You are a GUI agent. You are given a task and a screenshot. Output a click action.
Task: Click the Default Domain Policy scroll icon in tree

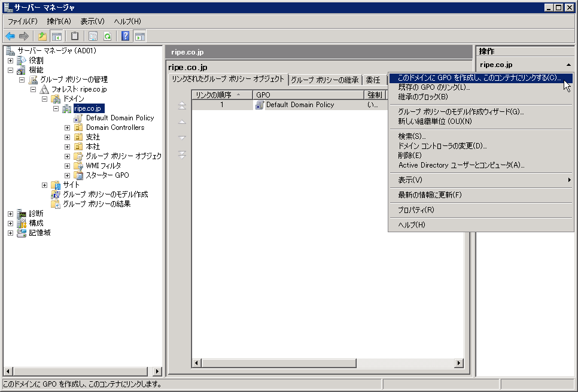click(x=78, y=118)
